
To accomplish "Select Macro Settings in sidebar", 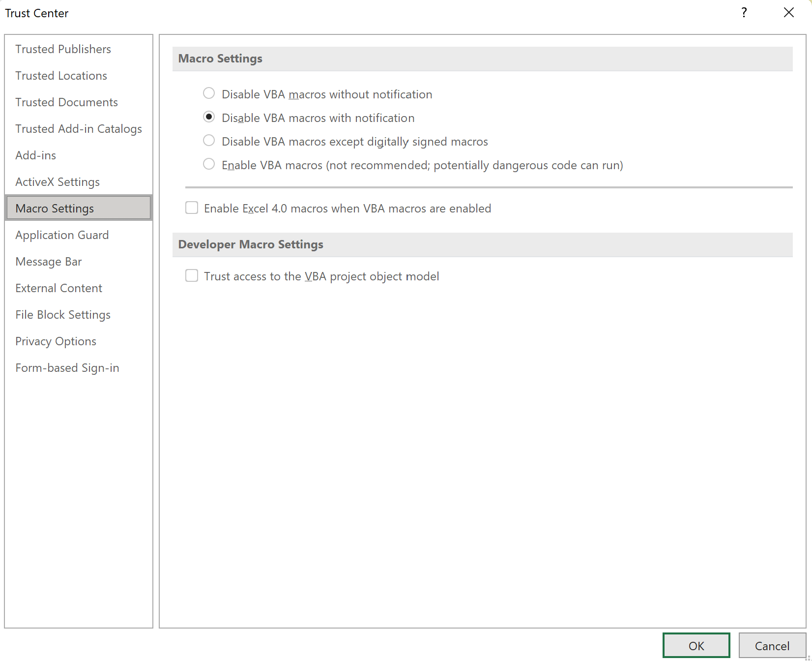I will [x=79, y=208].
